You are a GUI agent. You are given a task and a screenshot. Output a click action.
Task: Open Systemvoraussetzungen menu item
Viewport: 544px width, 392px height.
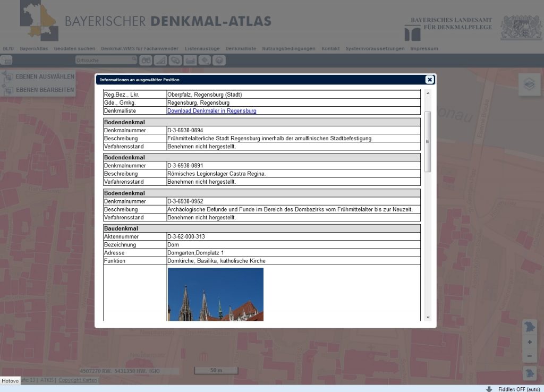[x=375, y=48]
